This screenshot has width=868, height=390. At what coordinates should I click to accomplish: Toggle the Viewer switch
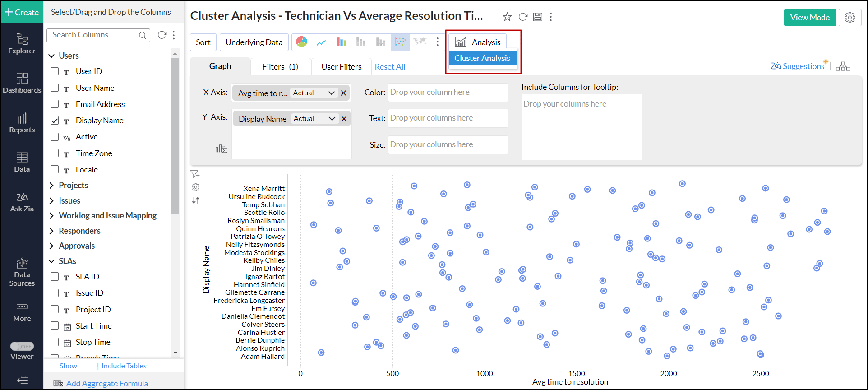22,346
